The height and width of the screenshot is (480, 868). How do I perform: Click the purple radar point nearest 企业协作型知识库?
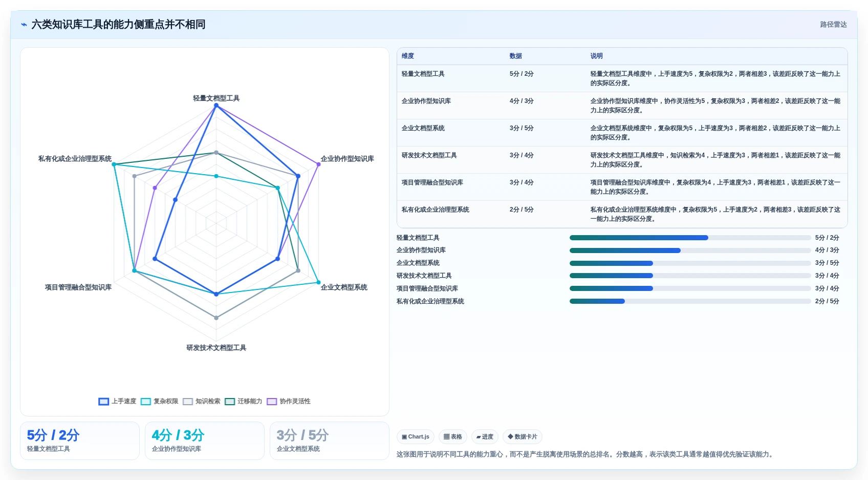(318, 164)
